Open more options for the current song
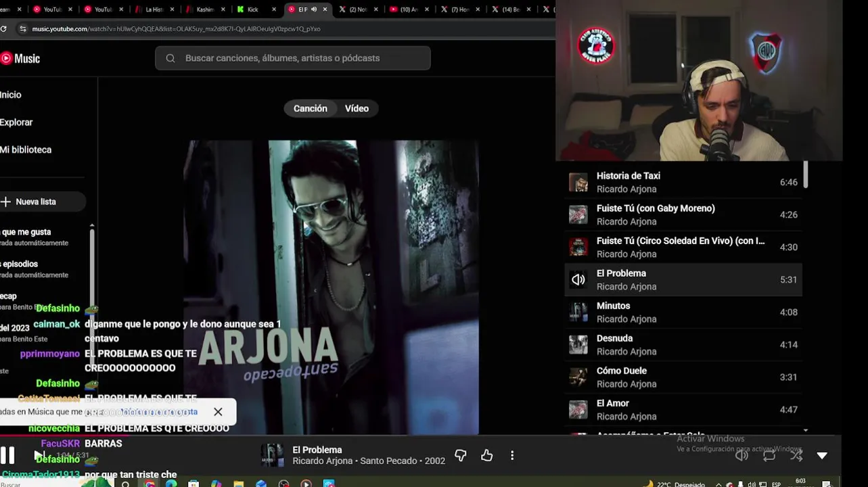Image resolution: width=868 pixels, height=487 pixels. point(512,456)
